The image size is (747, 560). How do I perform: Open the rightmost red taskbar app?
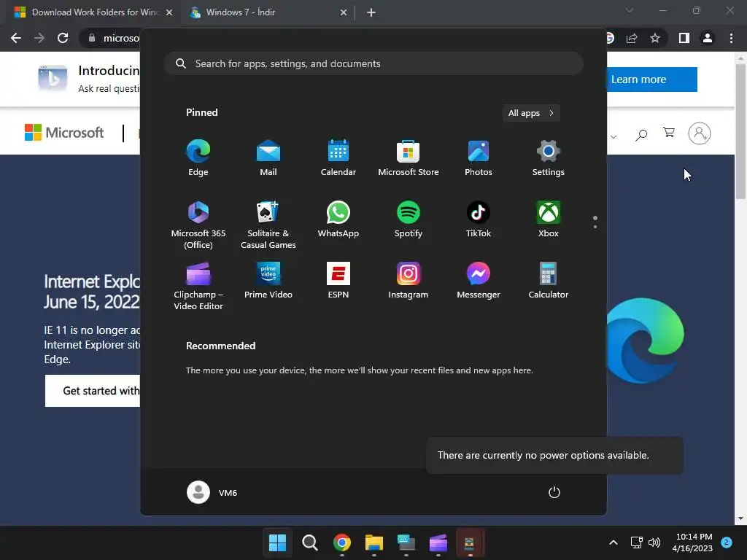[470, 542]
